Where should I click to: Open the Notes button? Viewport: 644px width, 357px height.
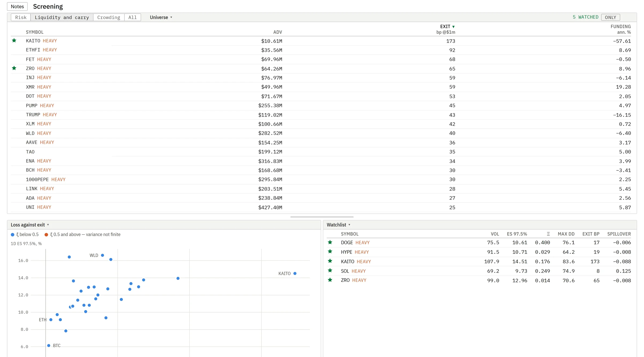(17, 6)
